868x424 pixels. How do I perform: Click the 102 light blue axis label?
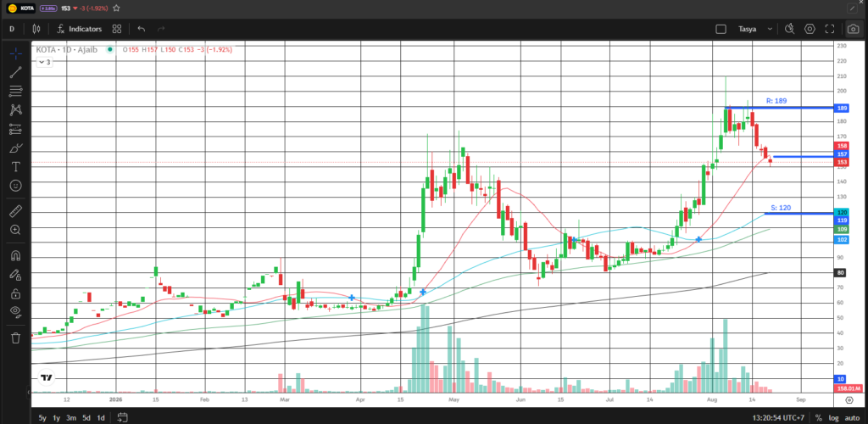click(842, 239)
